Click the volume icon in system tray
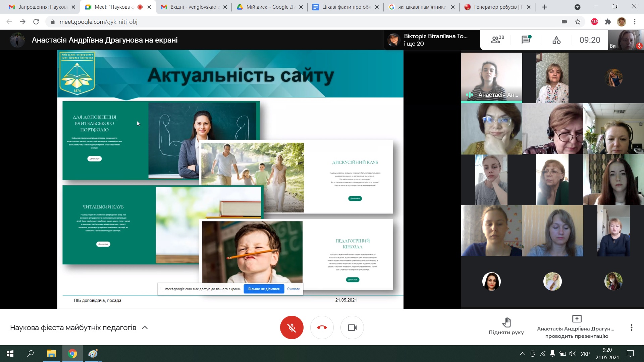The width and height of the screenshot is (644, 362). click(572, 354)
